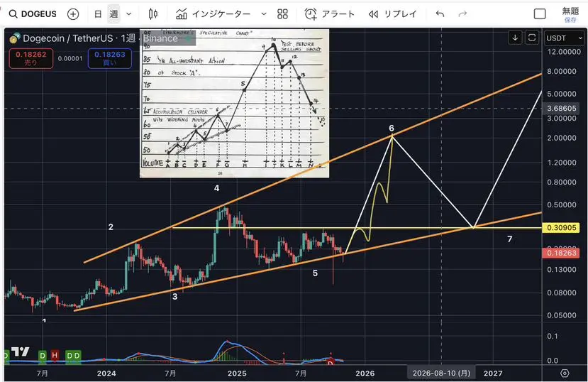Expand the timeframe dropdown chevron

tap(128, 14)
